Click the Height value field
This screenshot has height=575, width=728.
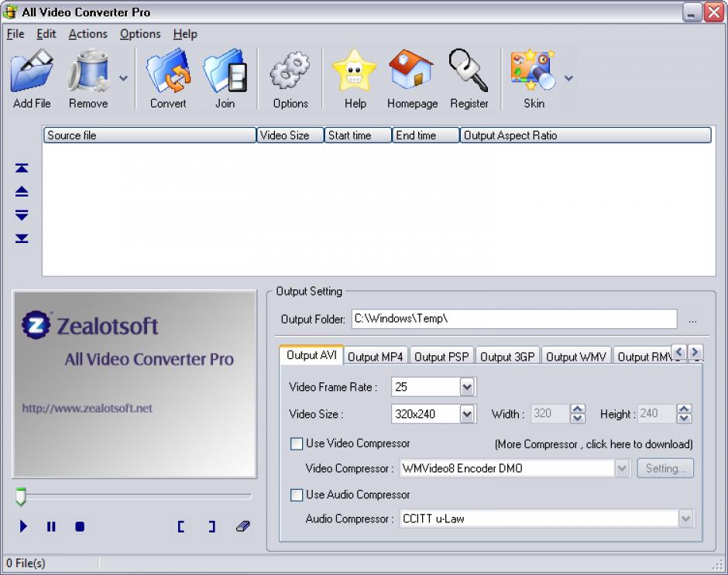(x=657, y=413)
